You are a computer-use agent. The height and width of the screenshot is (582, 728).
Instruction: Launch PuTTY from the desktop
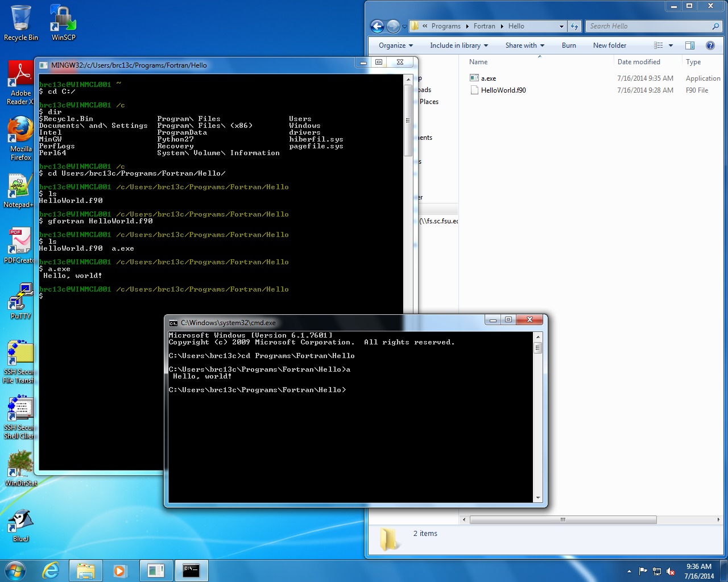[19, 298]
